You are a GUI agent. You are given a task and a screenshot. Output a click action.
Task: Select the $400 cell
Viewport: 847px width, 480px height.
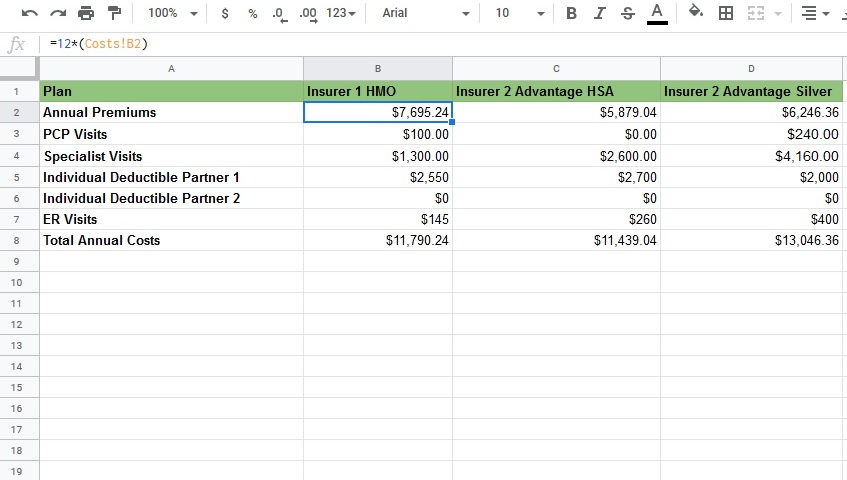[751, 219]
